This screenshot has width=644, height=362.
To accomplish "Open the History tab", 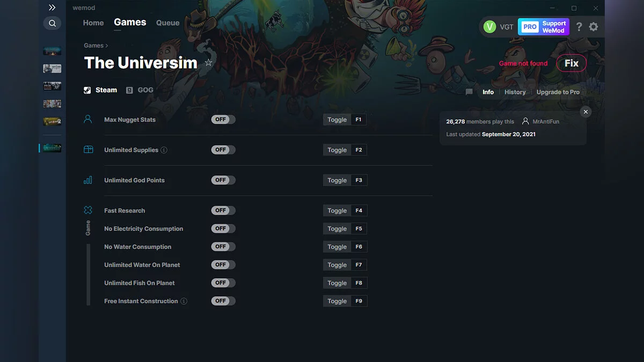I will [515, 92].
